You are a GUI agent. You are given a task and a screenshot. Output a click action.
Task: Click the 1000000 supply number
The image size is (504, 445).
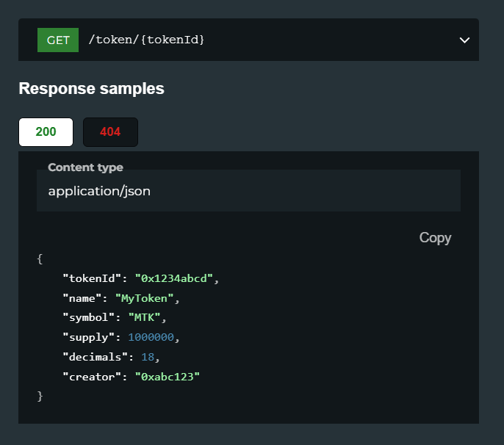pyautogui.click(x=151, y=337)
